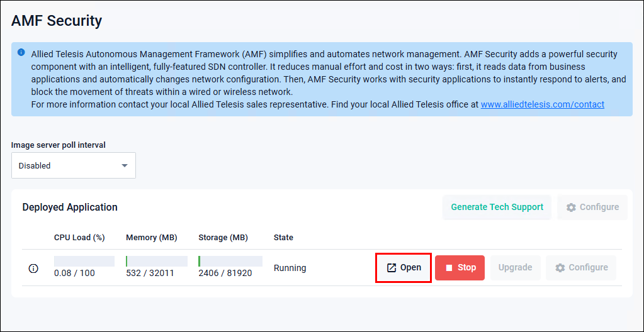Click the Memory usage bar
Viewport: 644px width, 332px height.
coord(156,261)
